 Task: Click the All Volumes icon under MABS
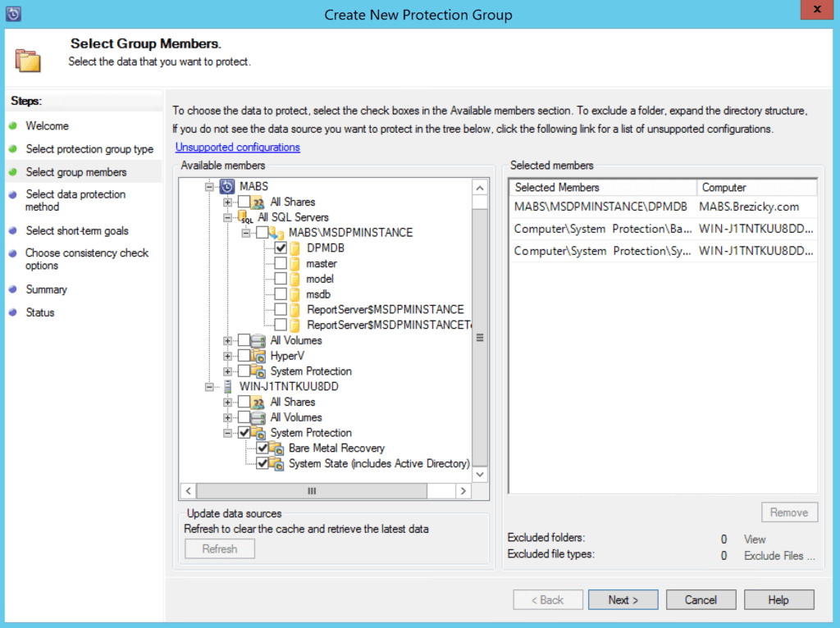(258, 340)
